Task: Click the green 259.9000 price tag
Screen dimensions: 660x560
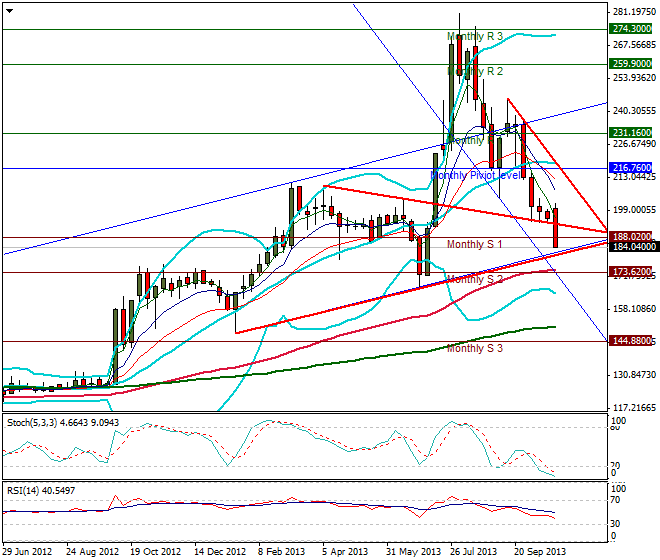Action: tap(631, 64)
